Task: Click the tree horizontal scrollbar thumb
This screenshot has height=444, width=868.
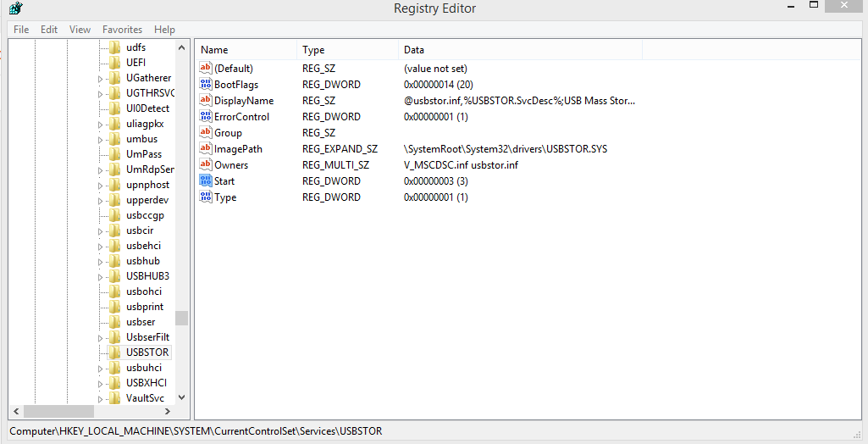Action: point(58,411)
